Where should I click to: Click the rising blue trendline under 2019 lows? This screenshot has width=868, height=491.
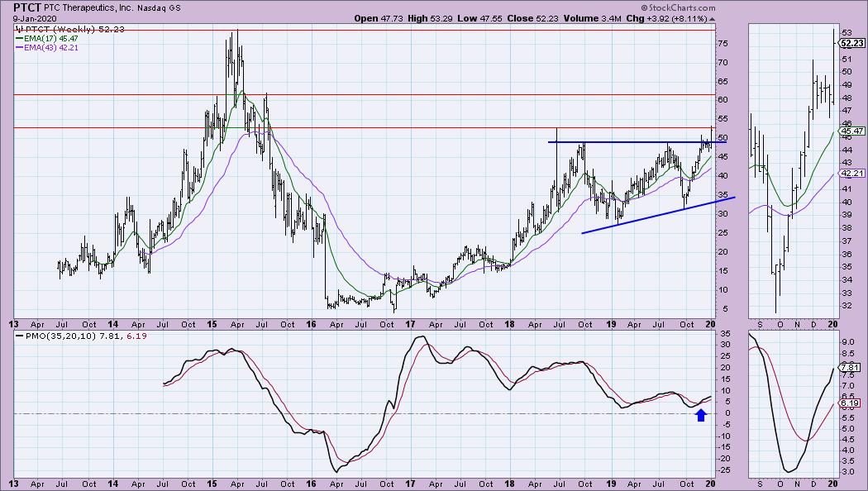coord(658,216)
